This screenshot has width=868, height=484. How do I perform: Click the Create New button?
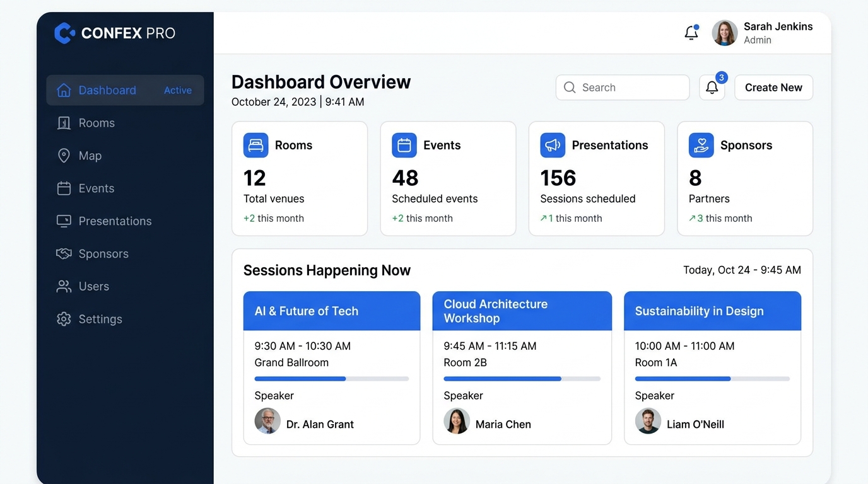click(x=773, y=88)
